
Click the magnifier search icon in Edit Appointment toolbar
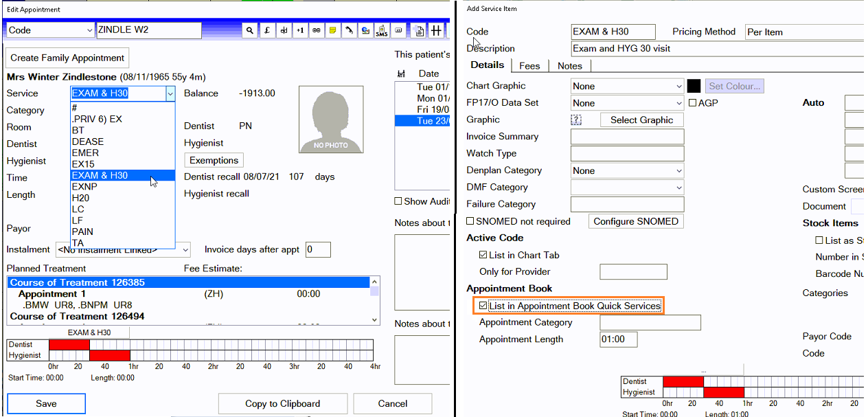point(251,30)
